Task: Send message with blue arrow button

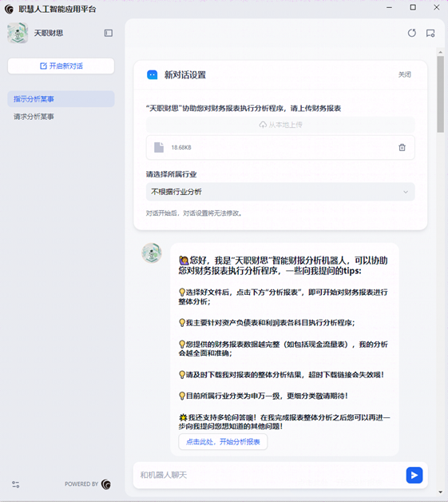Action: tap(414, 475)
